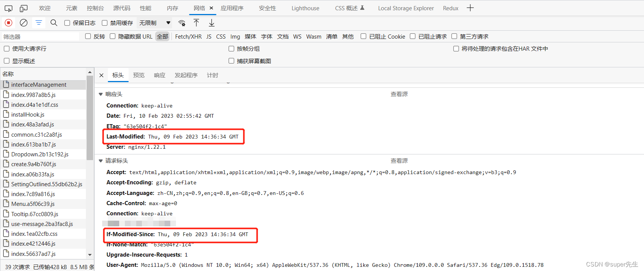
Task: Switch to the 控制台 tab
Action: point(95,8)
